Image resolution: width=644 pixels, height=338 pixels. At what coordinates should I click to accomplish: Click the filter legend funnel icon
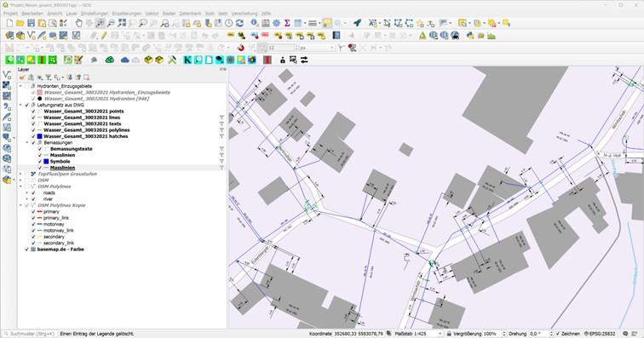pos(49,77)
